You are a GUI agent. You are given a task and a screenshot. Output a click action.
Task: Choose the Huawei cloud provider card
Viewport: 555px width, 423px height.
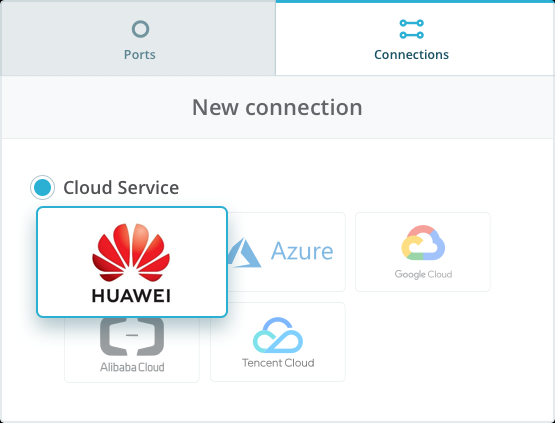click(132, 262)
